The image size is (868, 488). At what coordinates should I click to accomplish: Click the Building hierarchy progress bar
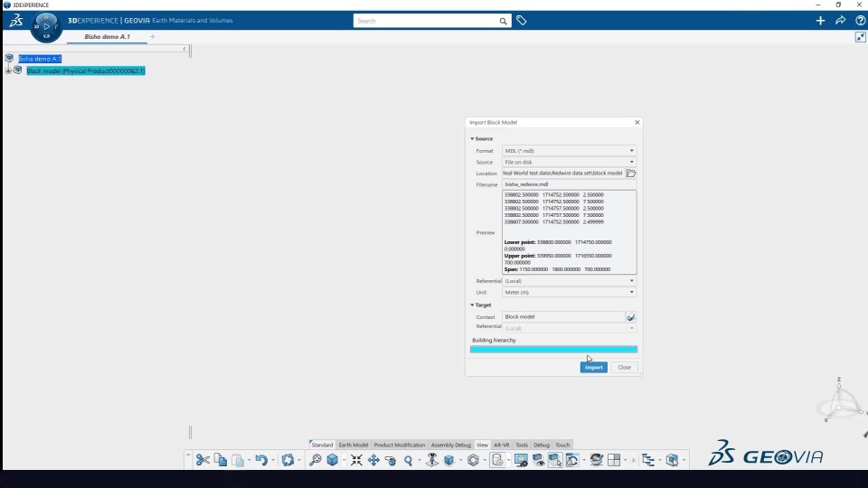[x=553, y=349]
